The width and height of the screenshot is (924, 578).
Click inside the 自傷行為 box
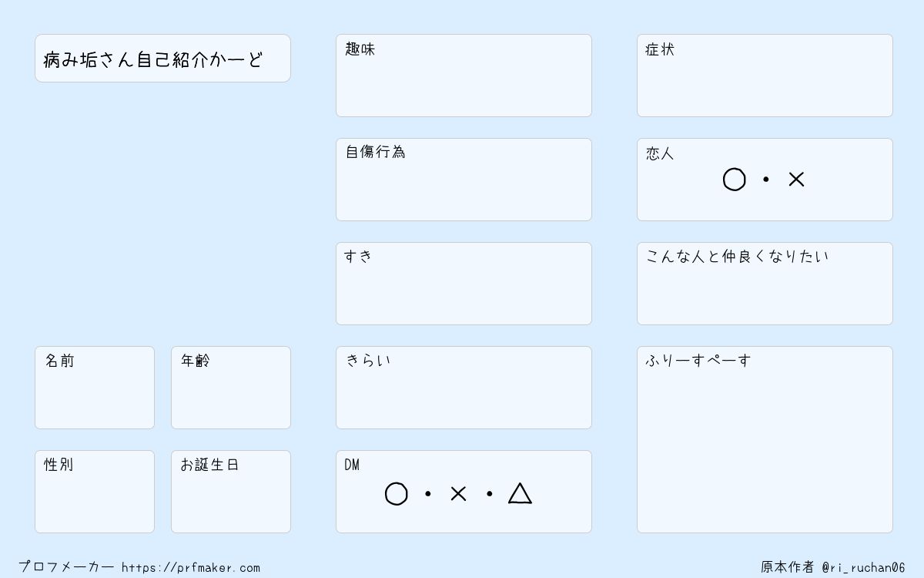[464, 180]
